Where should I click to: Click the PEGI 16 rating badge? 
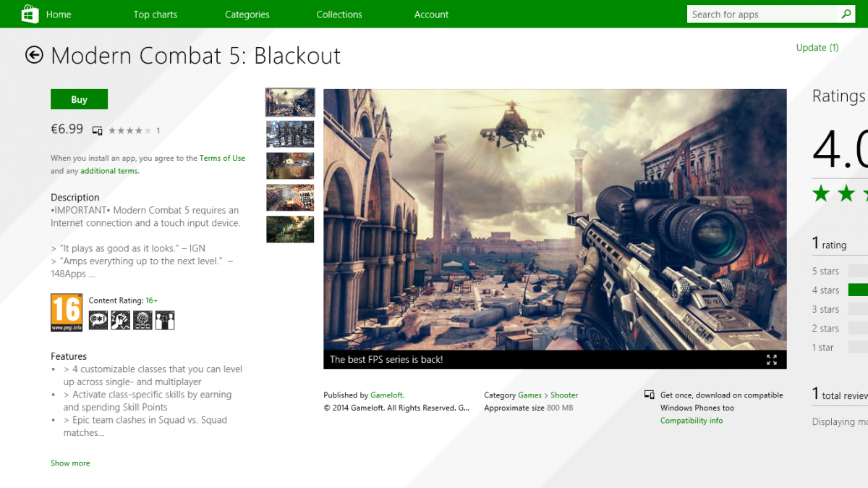67,313
